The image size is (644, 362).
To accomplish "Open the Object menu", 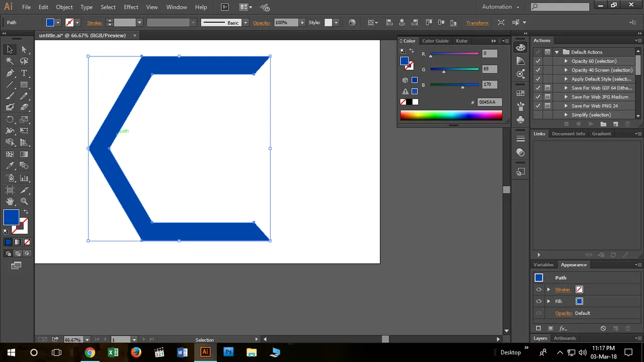I will (64, 7).
